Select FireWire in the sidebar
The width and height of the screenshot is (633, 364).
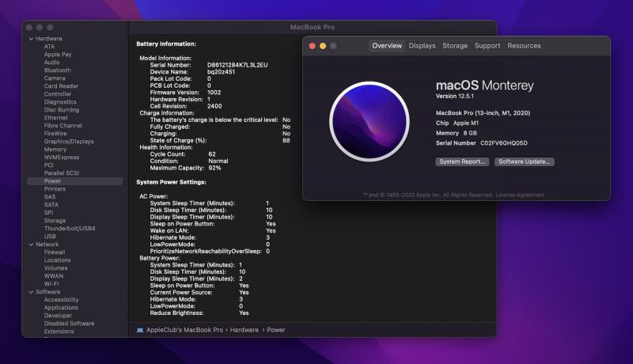(x=55, y=134)
